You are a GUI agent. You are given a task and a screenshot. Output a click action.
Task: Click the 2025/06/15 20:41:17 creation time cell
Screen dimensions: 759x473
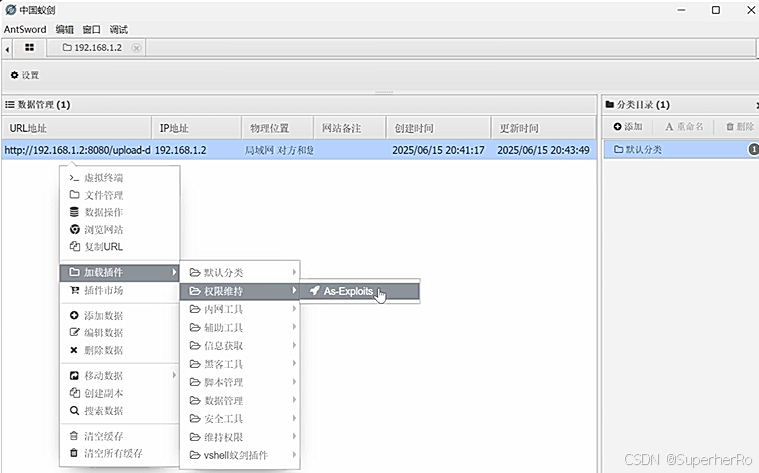[x=438, y=150]
